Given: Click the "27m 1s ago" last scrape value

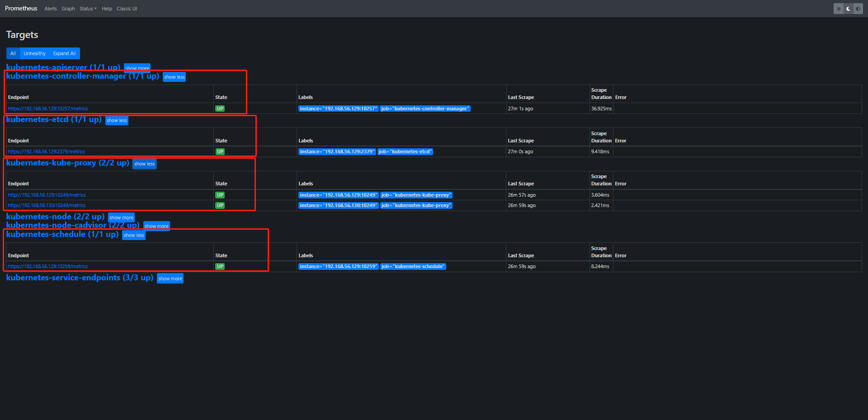Looking at the screenshot, I should pos(520,109).
